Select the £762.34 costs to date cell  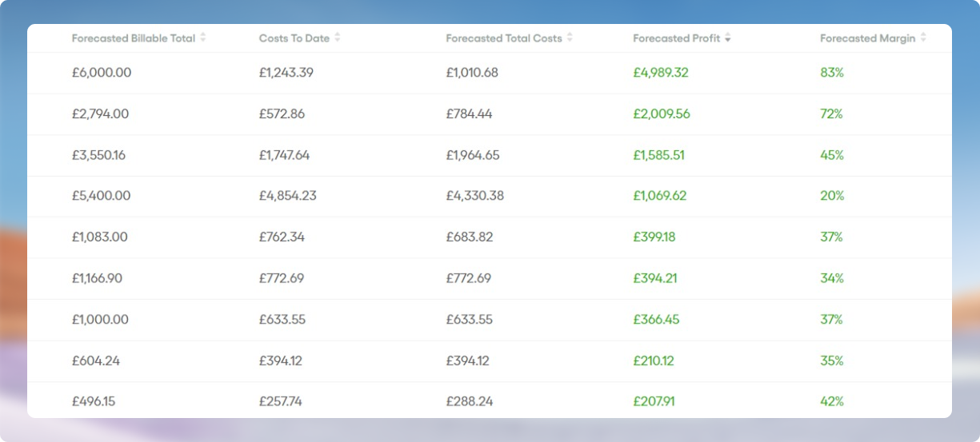click(282, 237)
